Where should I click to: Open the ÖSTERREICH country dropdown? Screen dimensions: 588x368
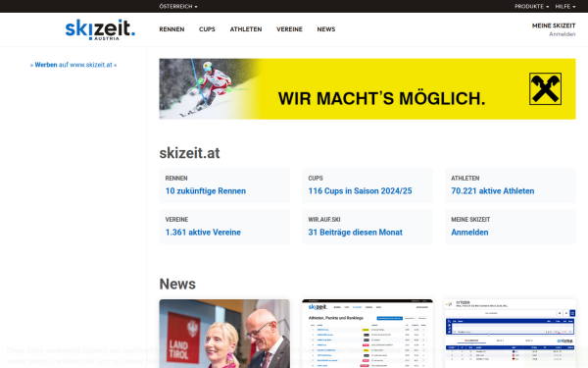coord(178,7)
